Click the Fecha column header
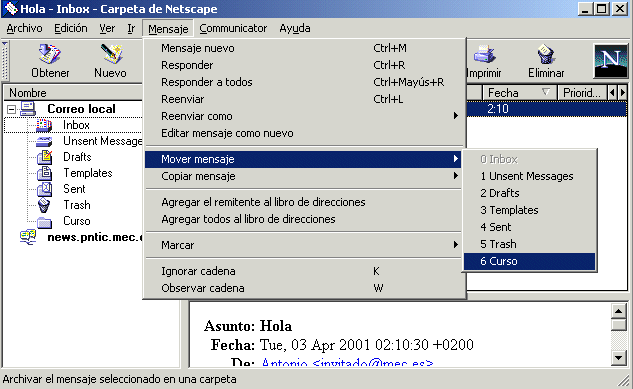Viewport: 633px width, 389px height. (x=520, y=93)
